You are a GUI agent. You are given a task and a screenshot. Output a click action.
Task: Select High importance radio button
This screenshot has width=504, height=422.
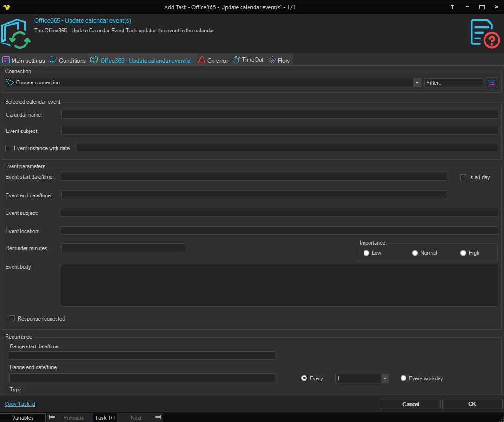(463, 253)
